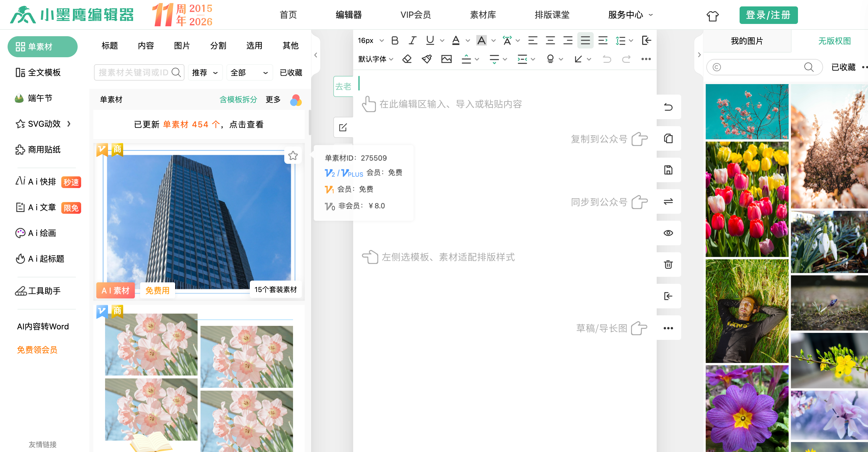Open the 素材库 navigation item
The image size is (868, 452).
483,15
